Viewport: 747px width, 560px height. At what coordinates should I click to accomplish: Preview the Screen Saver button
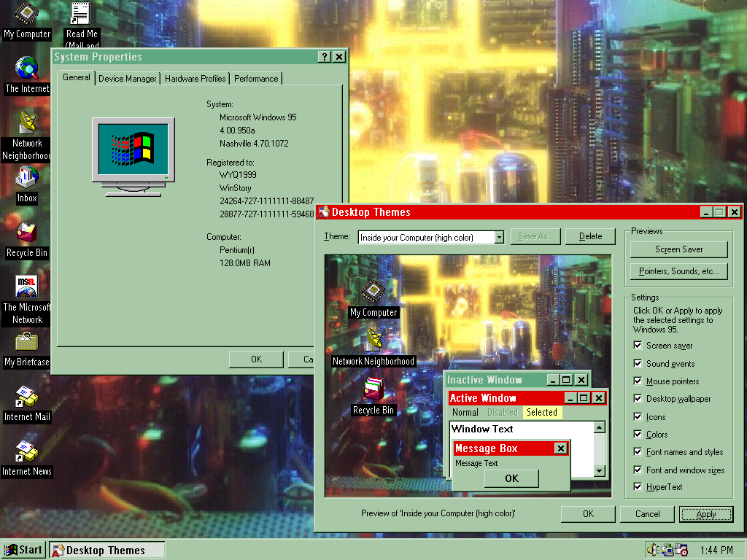tap(679, 249)
